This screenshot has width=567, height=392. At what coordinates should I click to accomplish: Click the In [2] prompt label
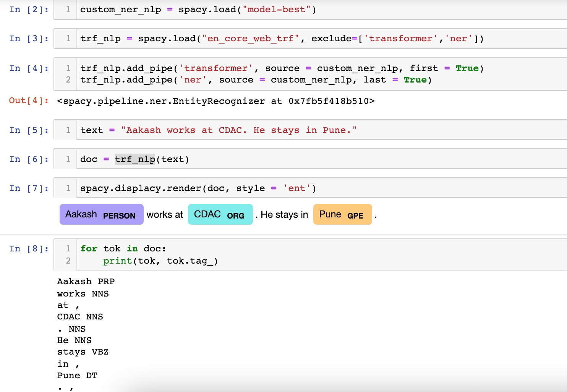click(x=29, y=10)
